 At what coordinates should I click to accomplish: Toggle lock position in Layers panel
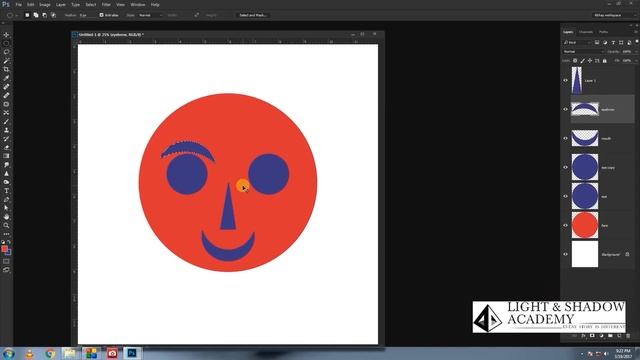[x=590, y=61]
